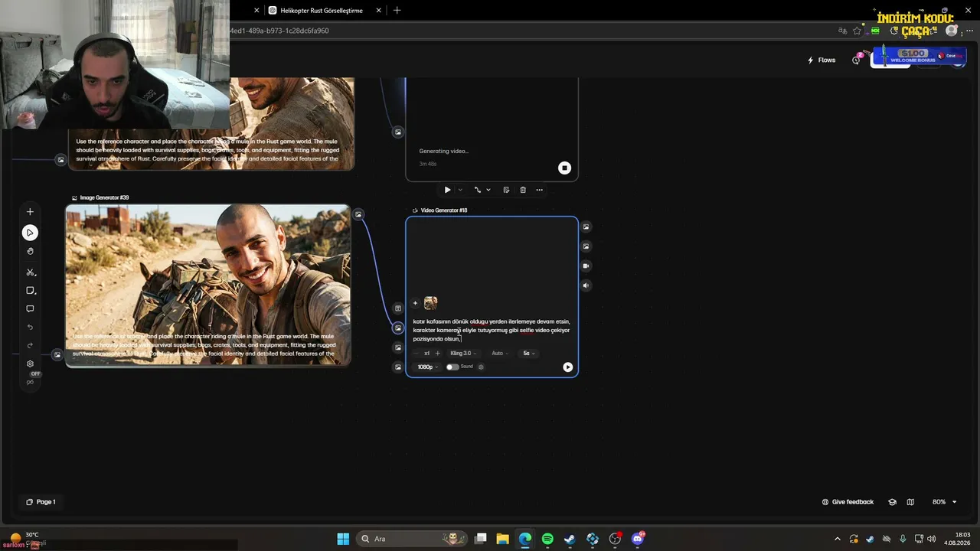Expand the connection path options chevron
Screen dimensions: 980x551
pyautogui.click(x=488, y=190)
